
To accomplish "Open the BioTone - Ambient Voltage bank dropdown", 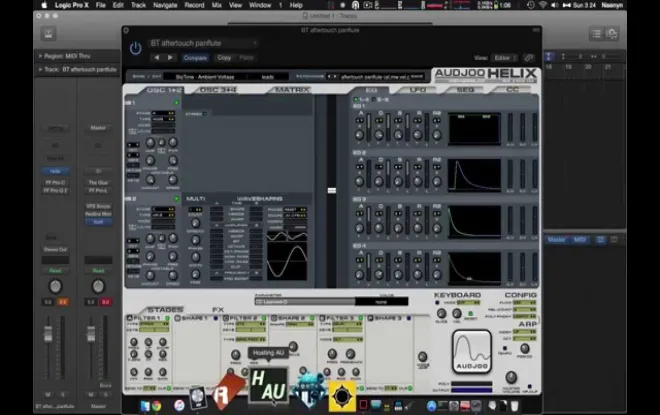I will [205, 77].
